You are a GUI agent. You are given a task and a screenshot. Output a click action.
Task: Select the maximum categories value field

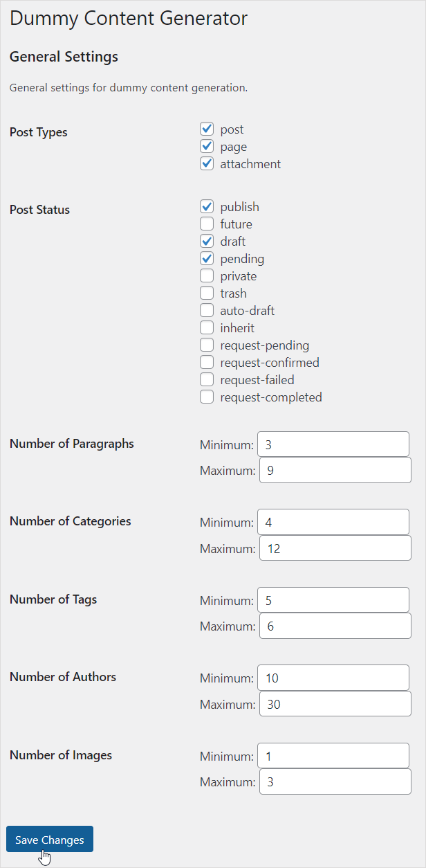click(335, 548)
